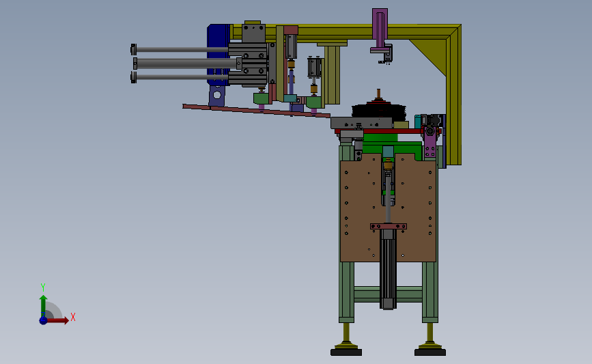Viewport: 592px width, 364px height.
Task: Select the right black leveling foot
Action: (x=430, y=352)
